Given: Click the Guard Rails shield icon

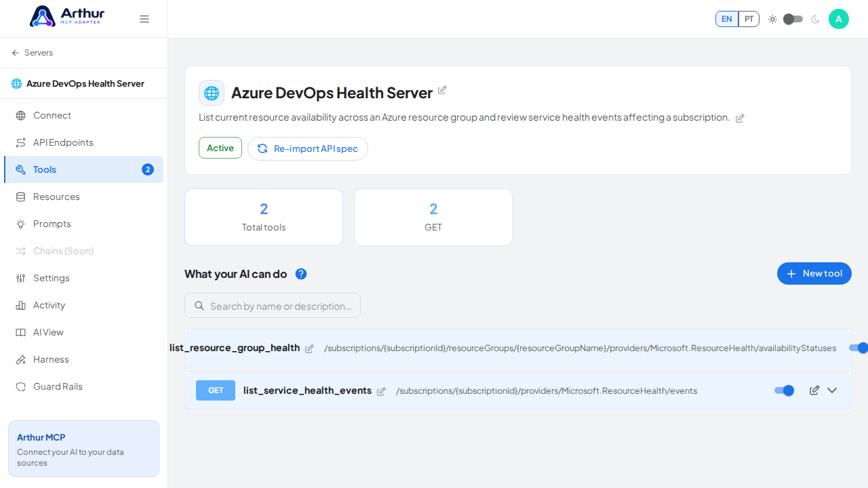Looking at the screenshot, I should click(x=20, y=386).
